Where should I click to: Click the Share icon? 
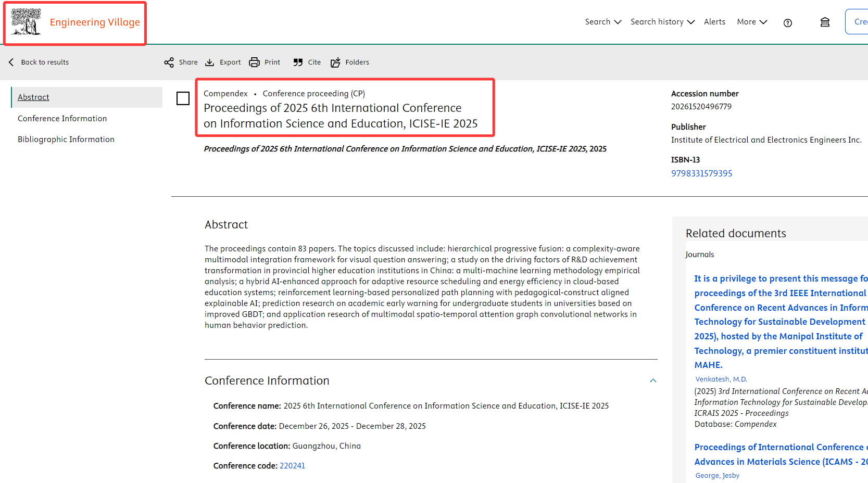point(169,62)
